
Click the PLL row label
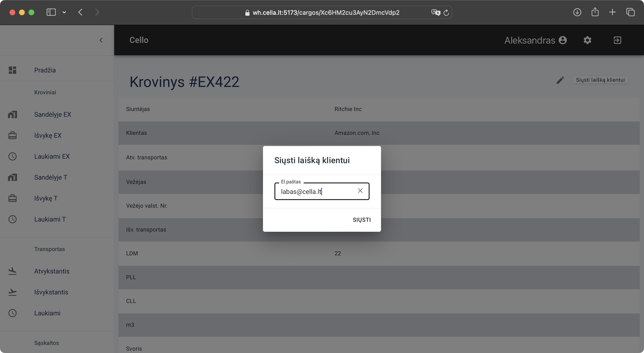(131, 277)
